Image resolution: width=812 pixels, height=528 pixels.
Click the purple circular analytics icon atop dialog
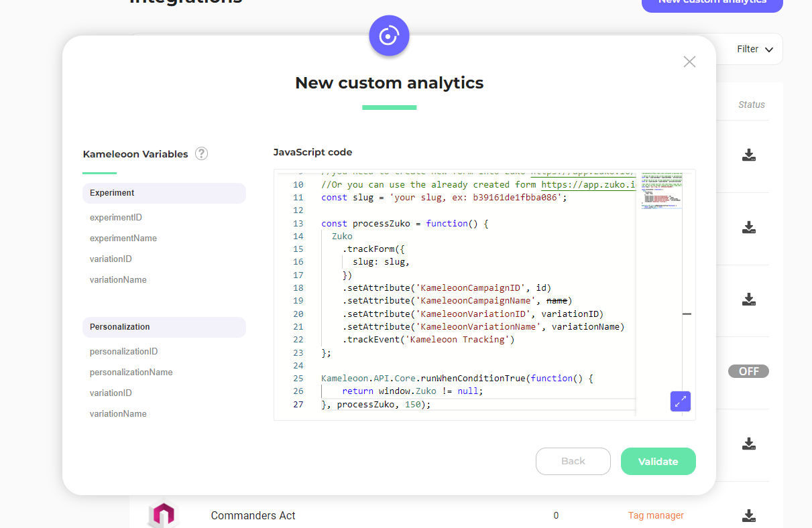(389, 36)
